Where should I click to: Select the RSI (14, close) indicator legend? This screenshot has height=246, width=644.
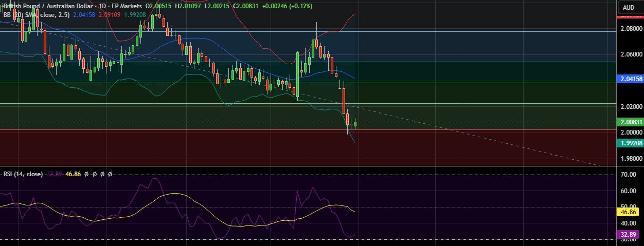coord(23,174)
